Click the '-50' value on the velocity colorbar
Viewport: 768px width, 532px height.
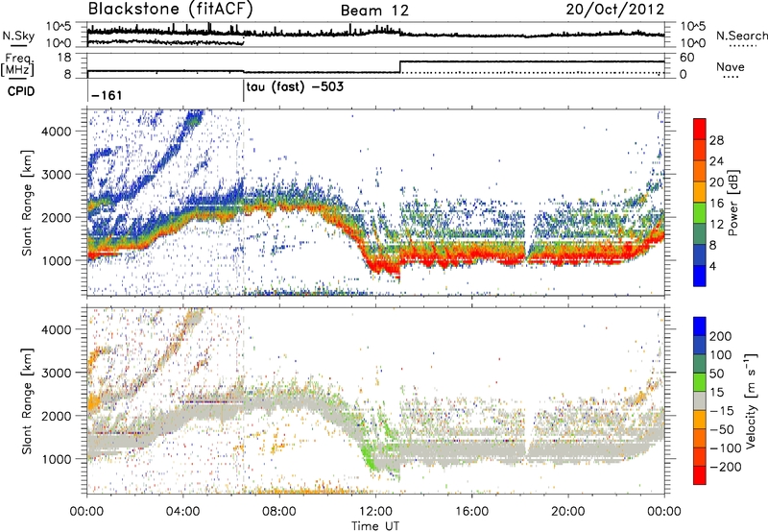(x=722, y=429)
